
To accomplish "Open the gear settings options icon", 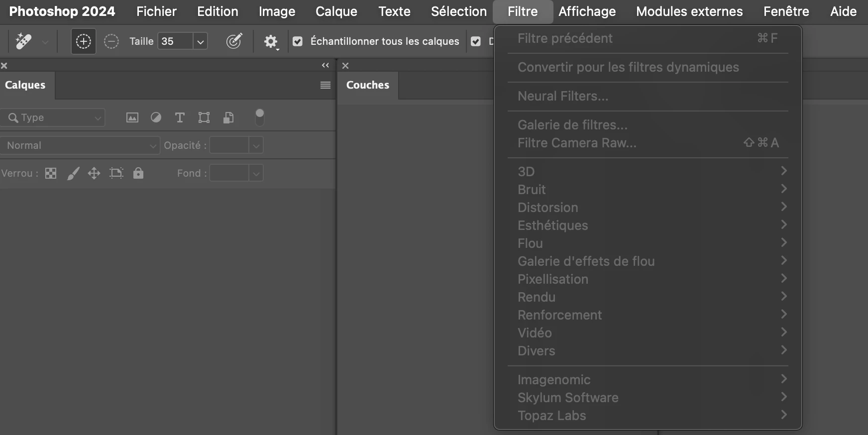I will coord(271,41).
